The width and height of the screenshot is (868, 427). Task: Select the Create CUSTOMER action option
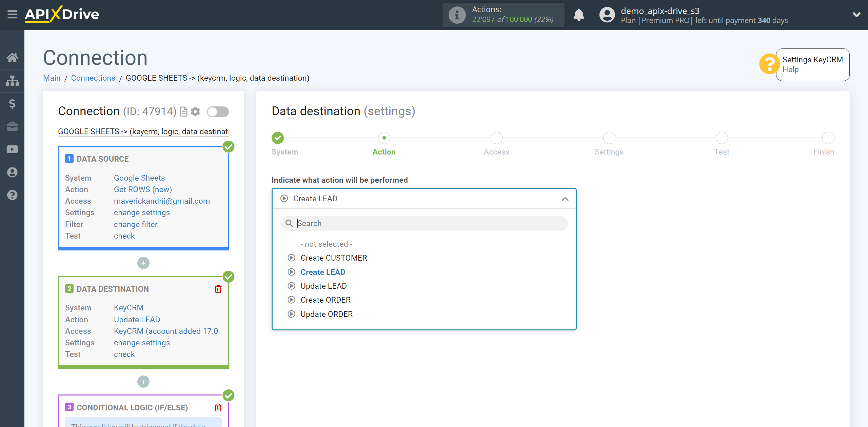coord(334,258)
